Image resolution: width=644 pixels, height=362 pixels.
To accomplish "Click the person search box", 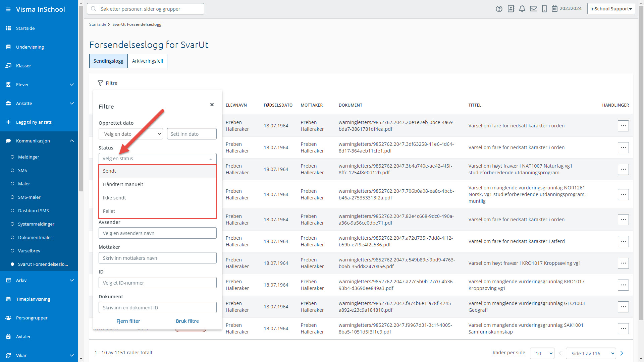I will click(146, 9).
